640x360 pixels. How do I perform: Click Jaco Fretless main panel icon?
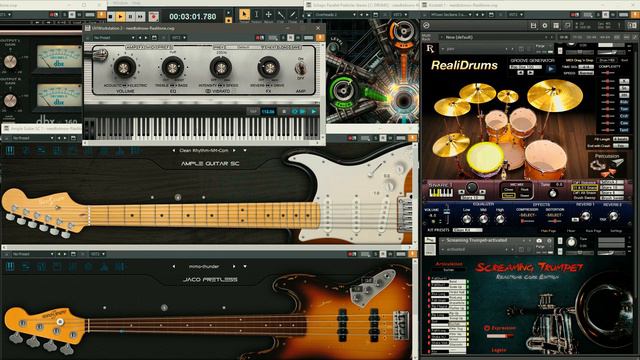pyautogui.click(x=10, y=267)
